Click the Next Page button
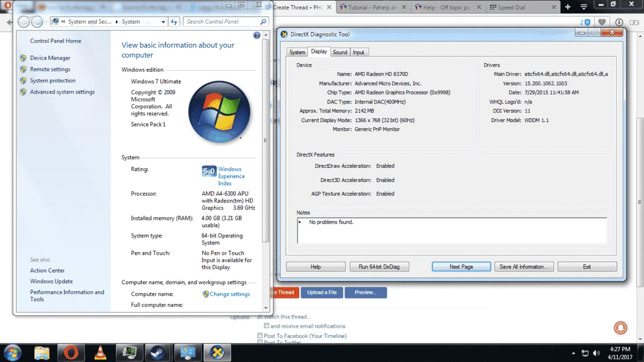 (462, 267)
